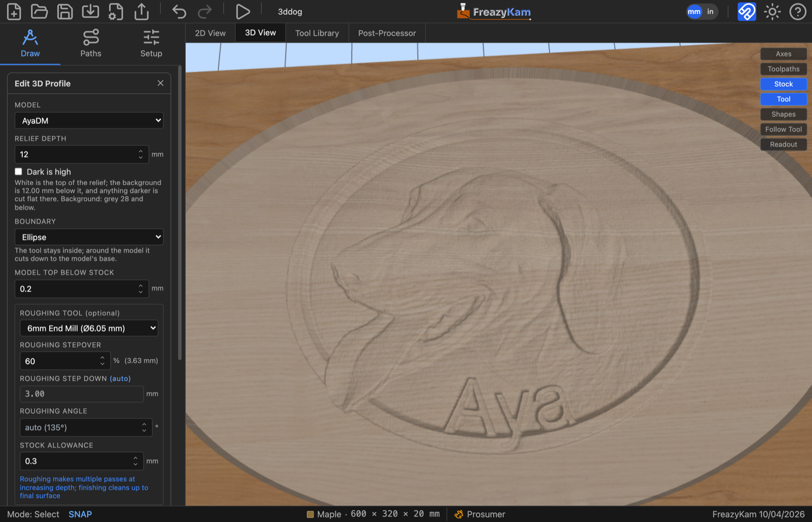Toggle Axes visibility in 3D view
The image size is (812, 522).
784,54
